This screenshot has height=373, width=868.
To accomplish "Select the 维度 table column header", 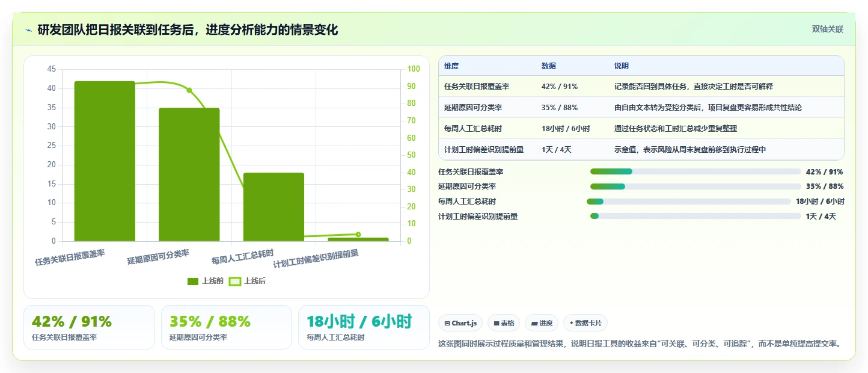I will click(x=451, y=66).
